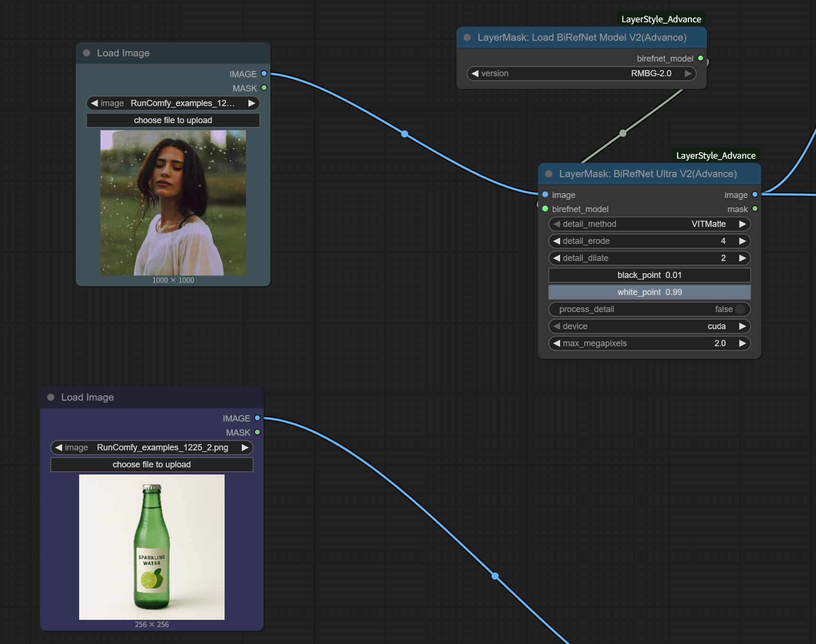Select the LayerMask: Load BiRefNet Model V2(Advance) title
Screen dimensions: 816x644
(582, 37)
